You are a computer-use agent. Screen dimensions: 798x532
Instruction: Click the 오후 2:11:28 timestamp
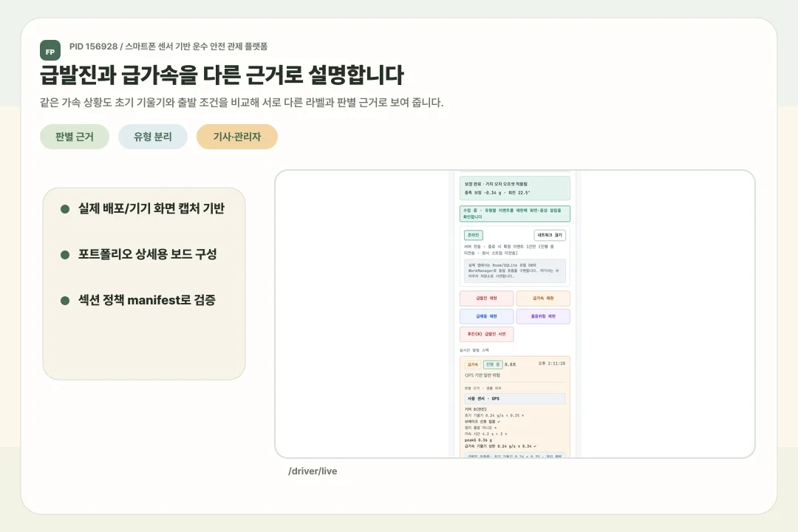click(552, 364)
